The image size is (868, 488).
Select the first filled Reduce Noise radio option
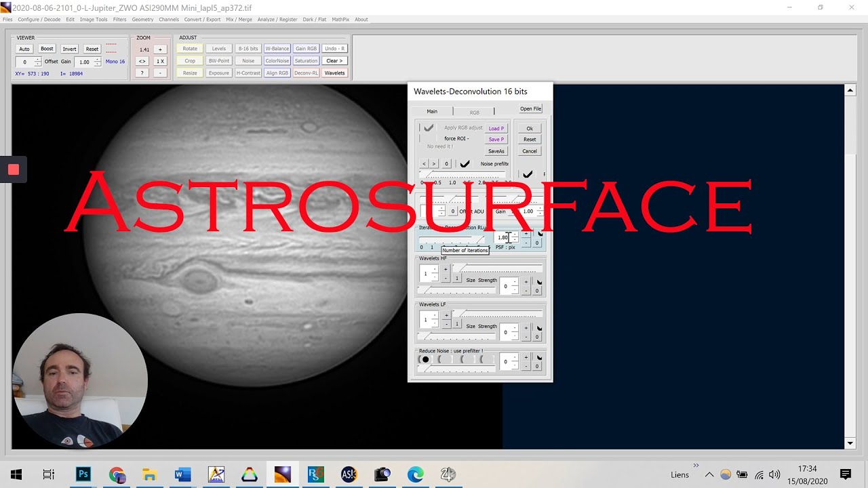(x=425, y=359)
